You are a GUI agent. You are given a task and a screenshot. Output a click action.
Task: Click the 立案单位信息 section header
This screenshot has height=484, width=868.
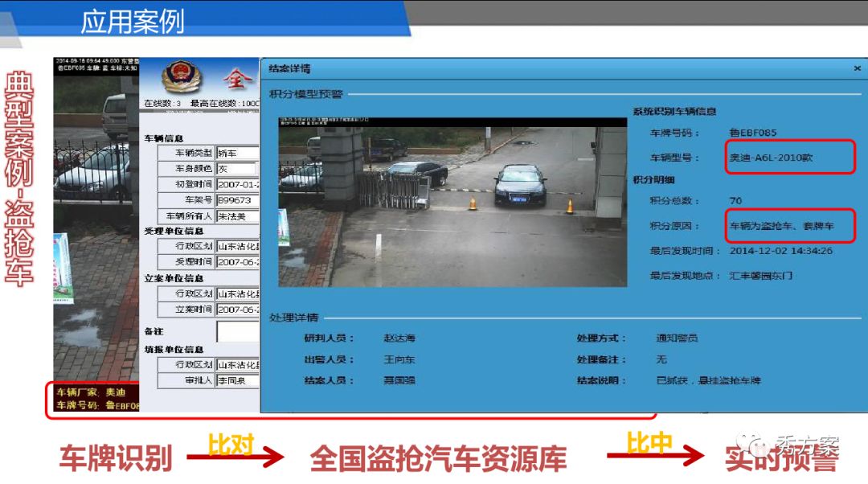174,278
